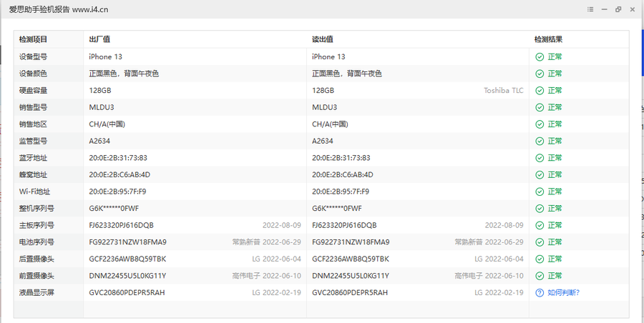Click the window title 爱思助手验机报告 www.i4.cn

coord(59,9)
